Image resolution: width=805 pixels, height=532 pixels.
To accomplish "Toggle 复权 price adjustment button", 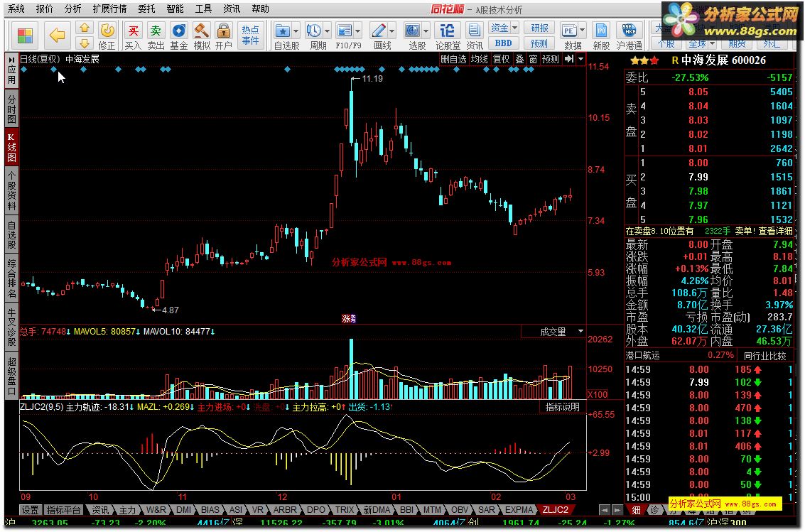I will (x=501, y=60).
